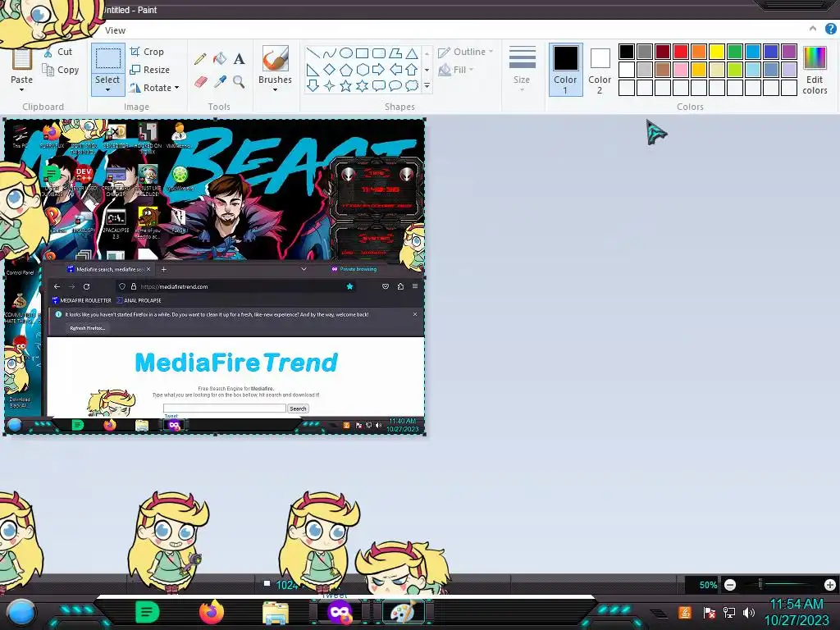Click the Copy button
840x630 pixels.
point(61,70)
